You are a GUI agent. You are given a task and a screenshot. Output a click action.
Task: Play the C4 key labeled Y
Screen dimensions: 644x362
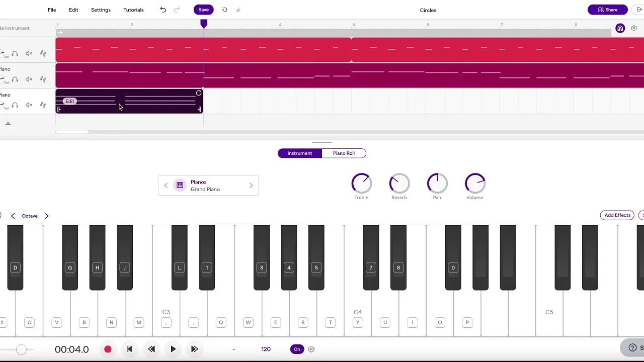click(358, 312)
